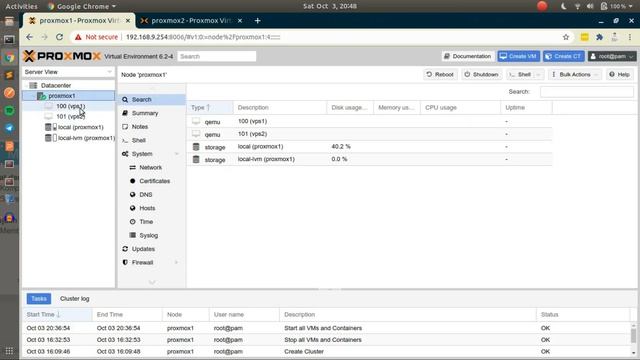Viewport: 640px width, 360px height.
Task: Open the Telegram icon in the dock
Action: pyautogui.click(x=9, y=128)
